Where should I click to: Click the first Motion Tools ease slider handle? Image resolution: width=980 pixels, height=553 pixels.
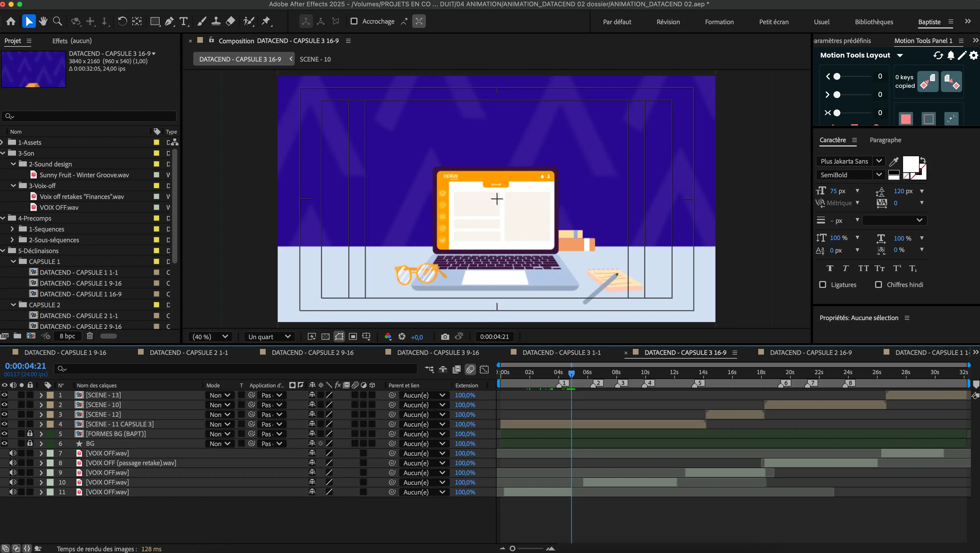pos(837,76)
